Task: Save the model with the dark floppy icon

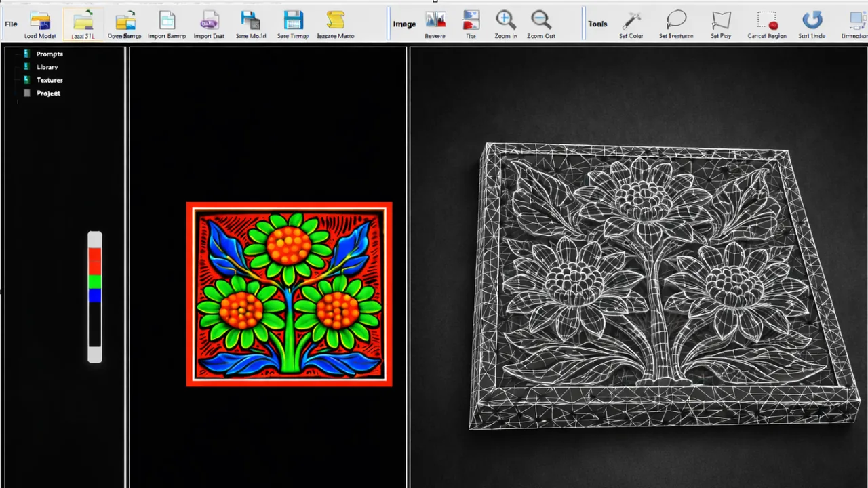Action: (251, 20)
